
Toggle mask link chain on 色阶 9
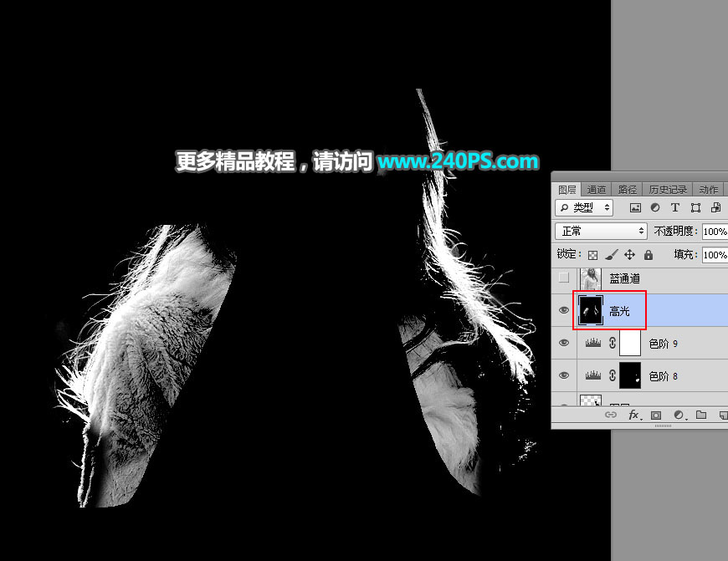pyautogui.click(x=613, y=343)
